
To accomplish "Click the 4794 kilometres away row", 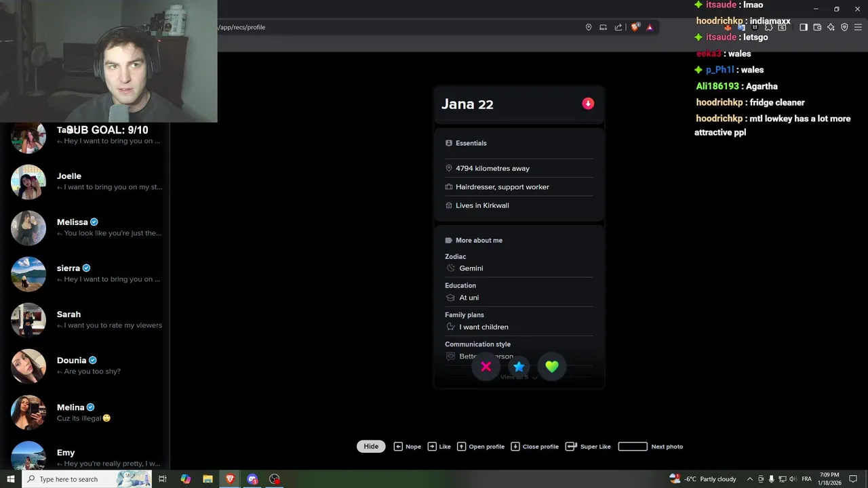I will point(519,168).
